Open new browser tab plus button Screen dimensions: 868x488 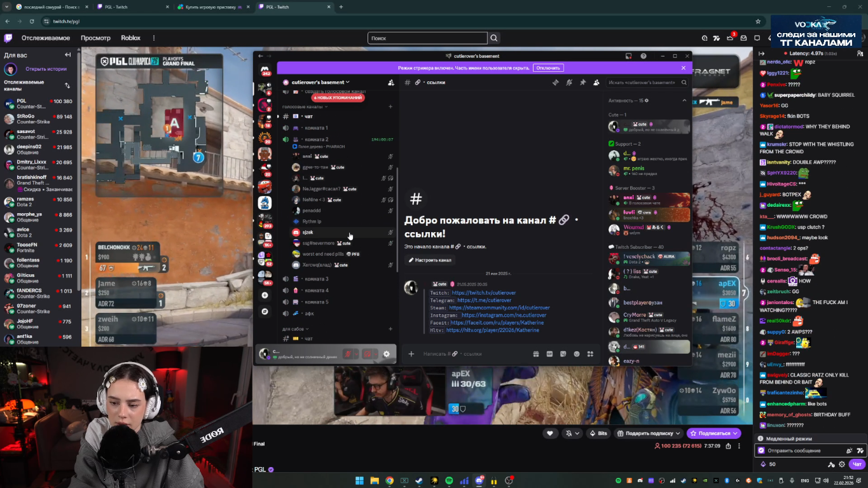[341, 6]
